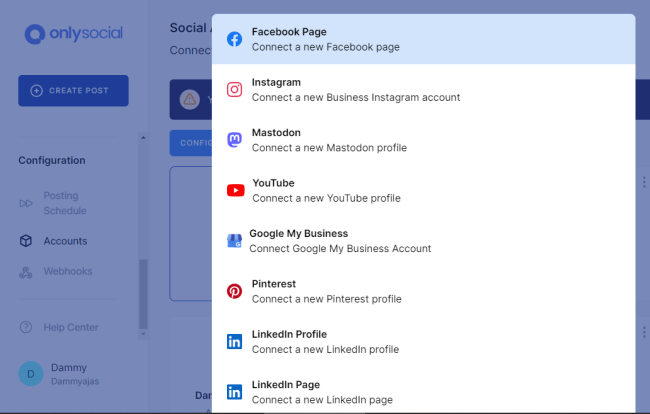The height and width of the screenshot is (414, 650).
Task: Click the CREATE POST button
Action: click(73, 91)
